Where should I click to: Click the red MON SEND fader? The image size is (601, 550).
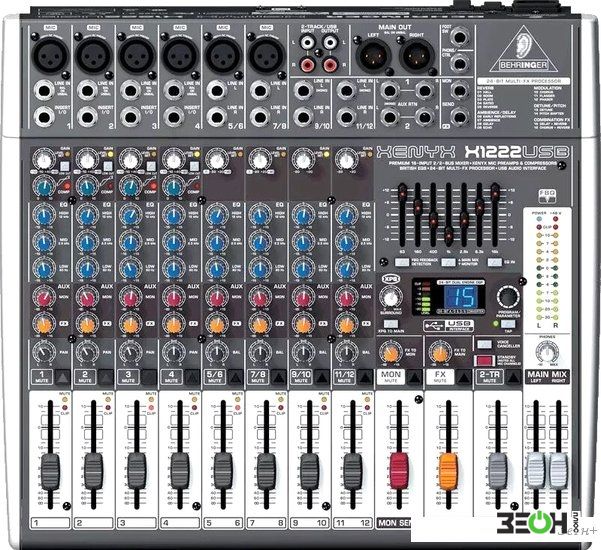pyautogui.click(x=399, y=471)
